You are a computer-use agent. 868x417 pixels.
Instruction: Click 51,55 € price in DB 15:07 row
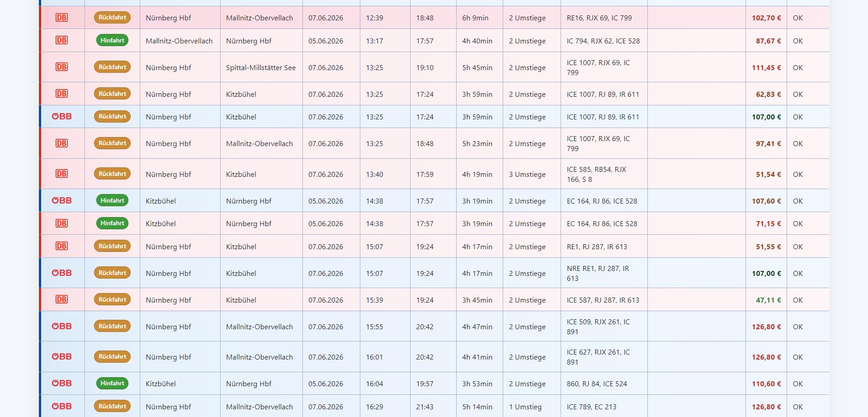pos(768,246)
